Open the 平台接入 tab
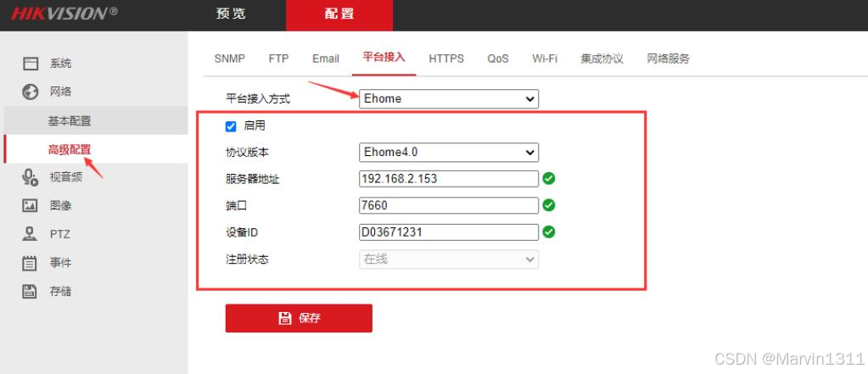Viewport: 868px width, 374px height. point(384,58)
